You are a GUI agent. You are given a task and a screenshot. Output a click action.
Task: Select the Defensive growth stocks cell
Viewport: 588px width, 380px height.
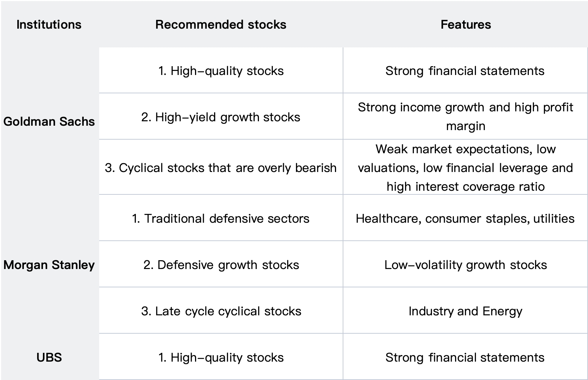(221, 265)
